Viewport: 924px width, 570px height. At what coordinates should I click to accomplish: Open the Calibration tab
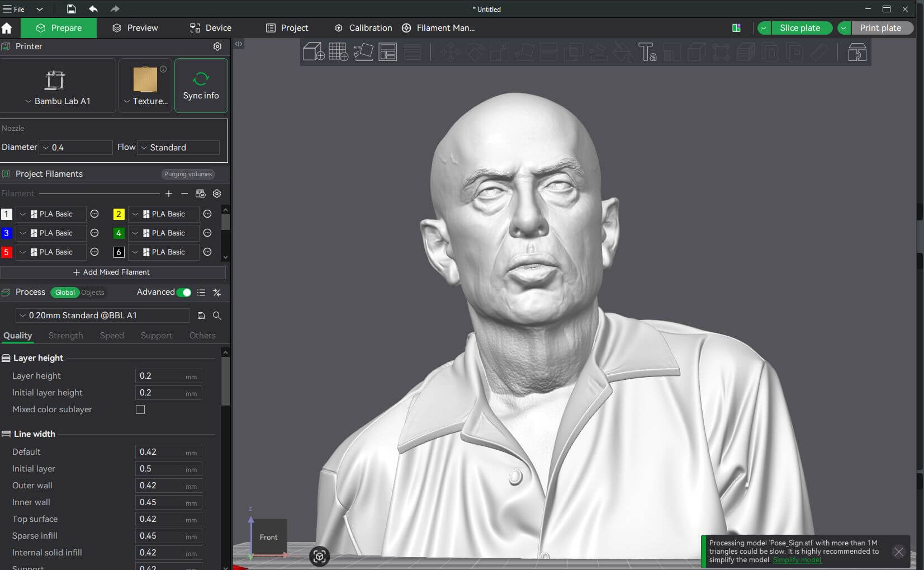(363, 28)
